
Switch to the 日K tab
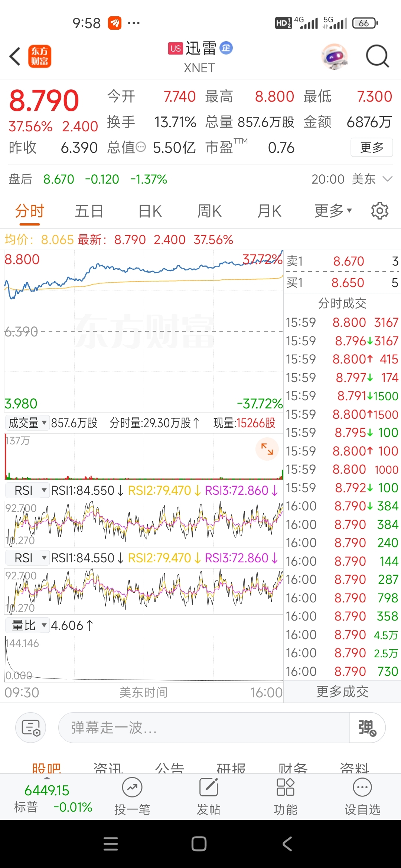pyautogui.click(x=150, y=211)
